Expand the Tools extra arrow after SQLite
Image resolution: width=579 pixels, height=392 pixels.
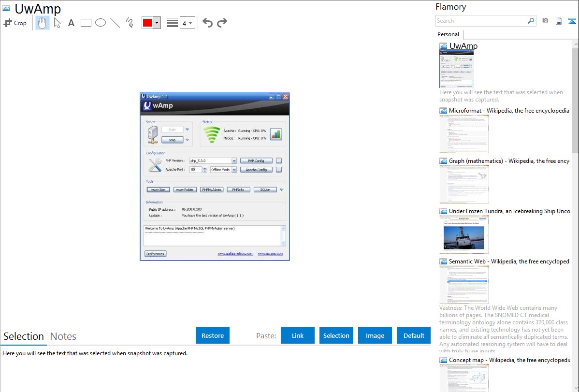coord(281,189)
